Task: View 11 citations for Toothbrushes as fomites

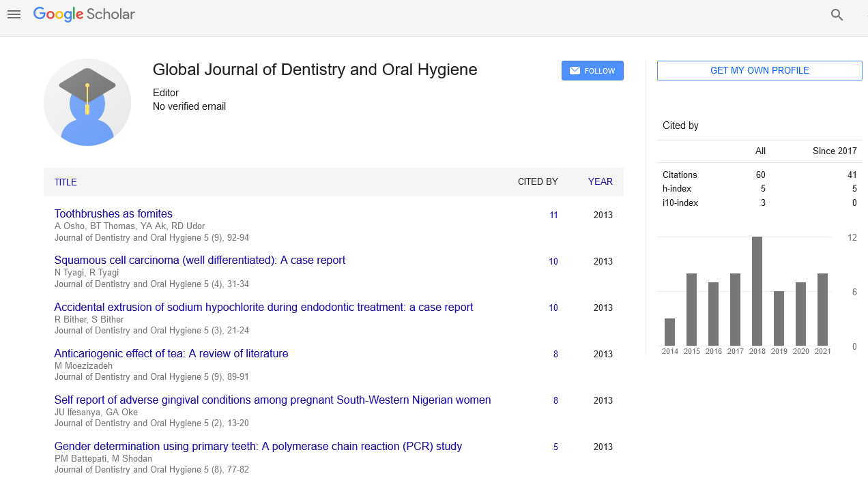Action: [x=553, y=215]
